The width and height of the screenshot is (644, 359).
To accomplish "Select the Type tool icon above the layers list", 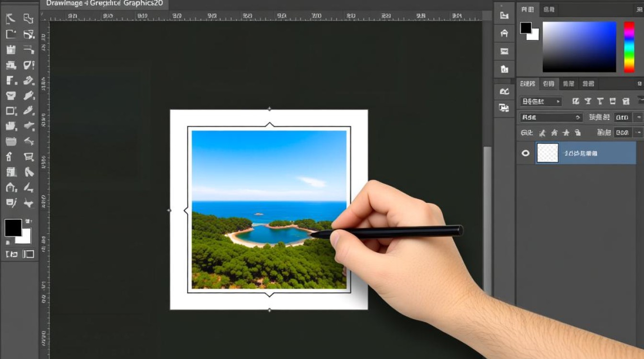I will [x=599, y=101].
